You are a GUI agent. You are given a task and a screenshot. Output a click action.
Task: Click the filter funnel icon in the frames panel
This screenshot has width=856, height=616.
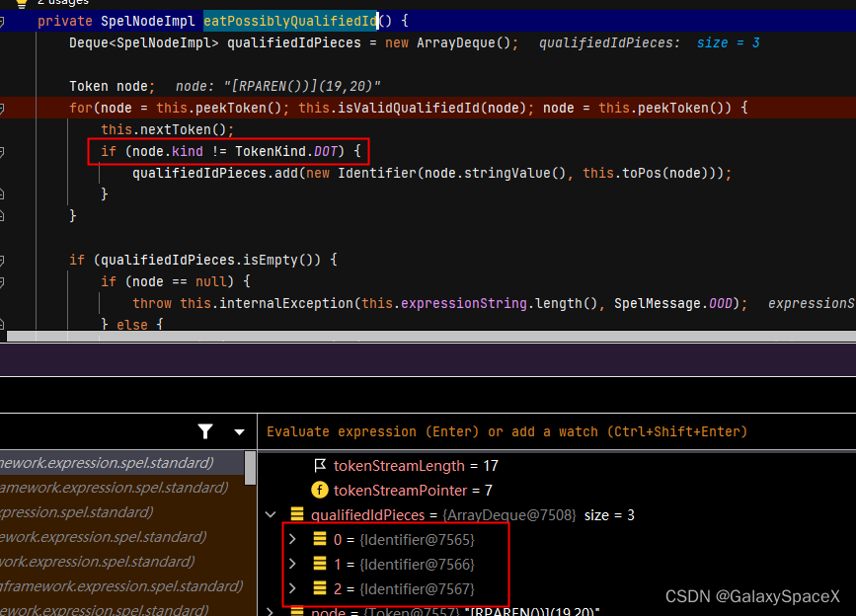[x=205, y=430]
